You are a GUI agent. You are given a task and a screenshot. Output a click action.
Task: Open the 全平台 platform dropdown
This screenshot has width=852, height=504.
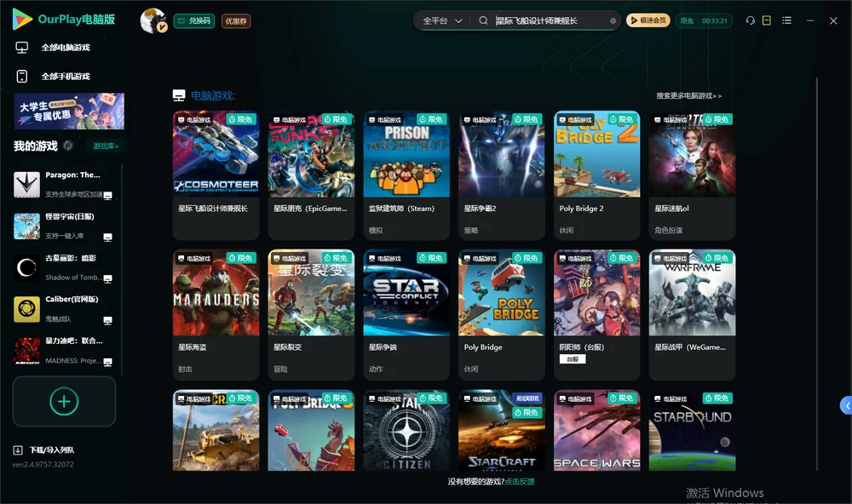pos(442,20)
